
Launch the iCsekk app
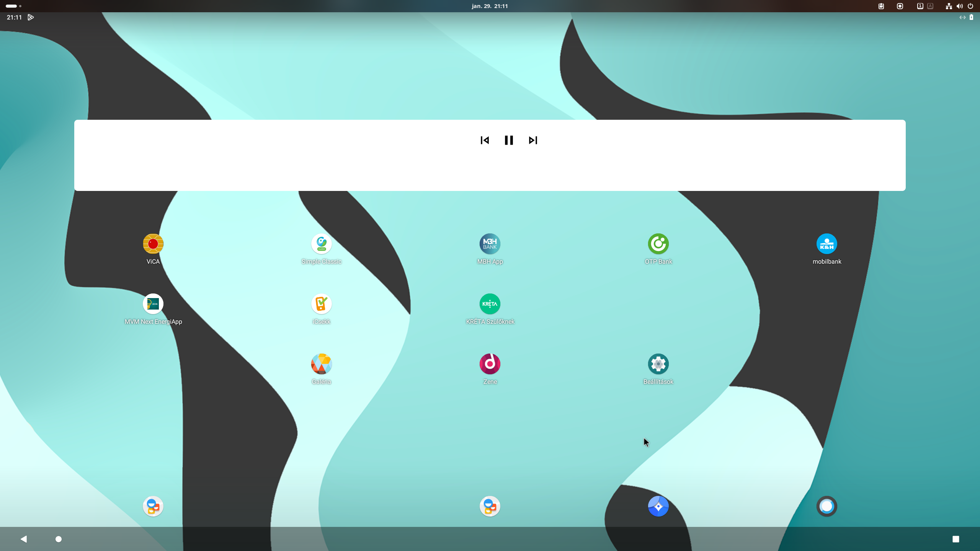(x=321, y=304)
